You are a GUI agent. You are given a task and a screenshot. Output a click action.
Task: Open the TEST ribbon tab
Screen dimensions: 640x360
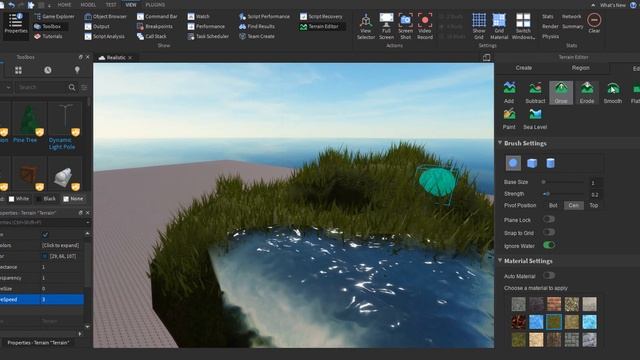coord(111,5)
